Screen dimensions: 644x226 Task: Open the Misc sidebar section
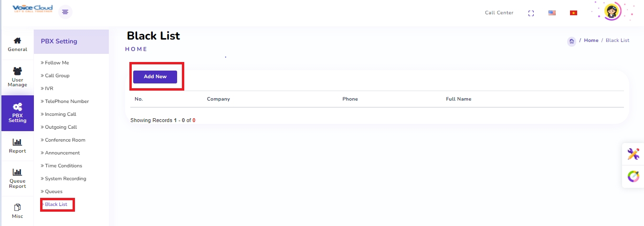(17, 211)
